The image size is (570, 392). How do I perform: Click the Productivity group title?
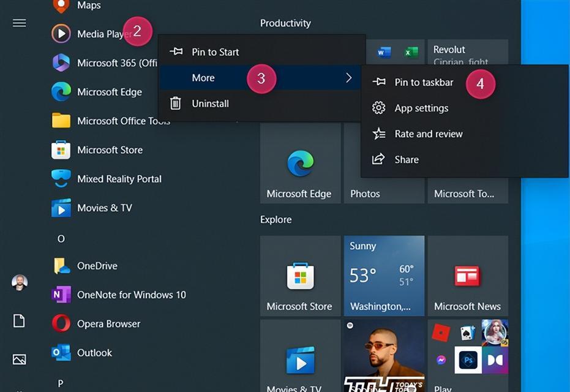pyautogui.click(x=285, y=23)
